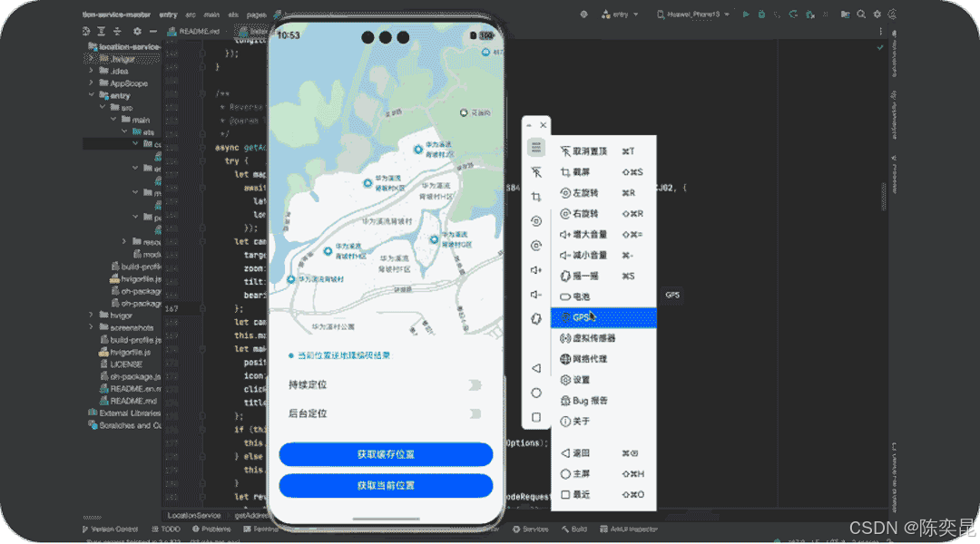Image resolution: width=980 pixels, height=544 pixels.
Task: Click the back triangle icon in emulator sidebar
Action: [536, 368]
